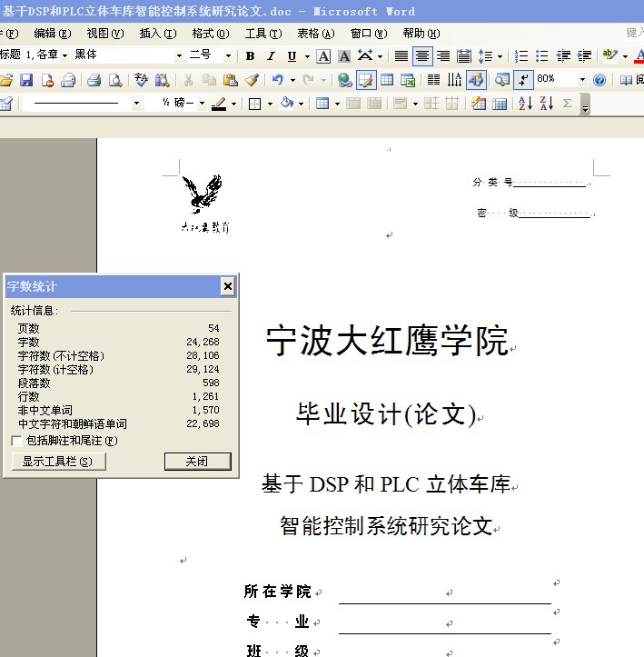Apply character border icon
The height and width of the screenshot is (657, 644).
[323, 55]
